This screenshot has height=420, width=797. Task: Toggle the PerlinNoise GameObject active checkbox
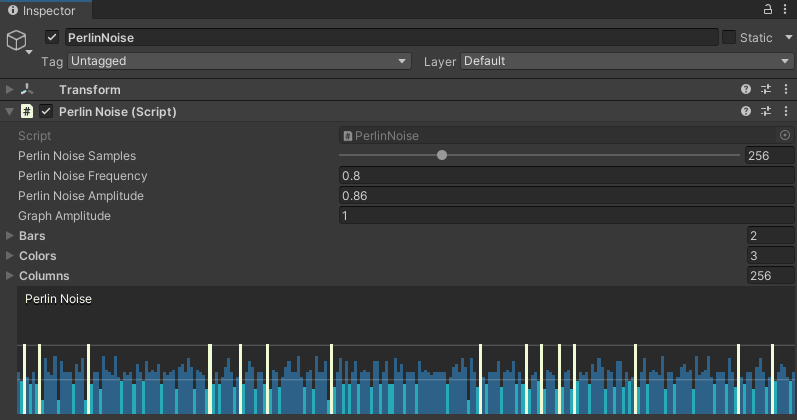52,37
